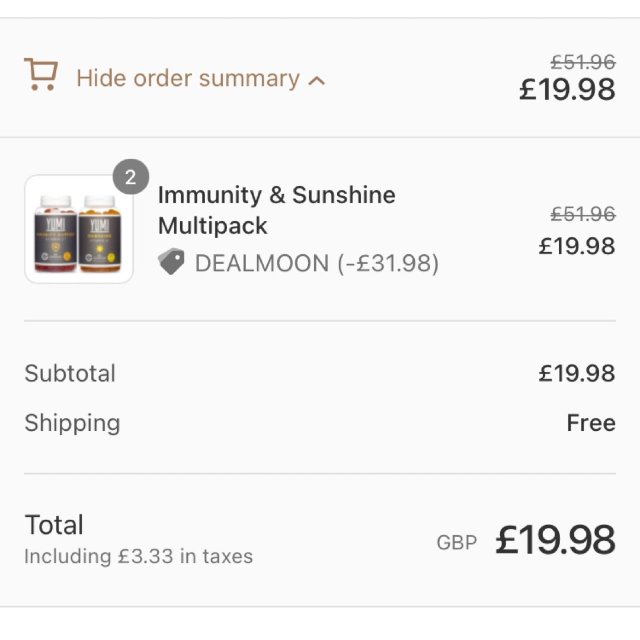Click the discount tag icon beside DEALMOON
This screenshot has width=640, height=640.
tap(171, 263)
